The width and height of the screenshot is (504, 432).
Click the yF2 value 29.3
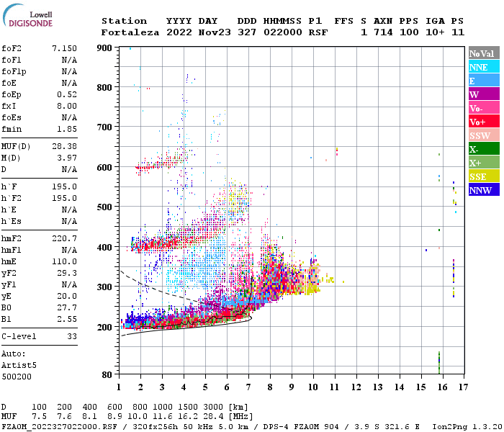click(67, 273)
